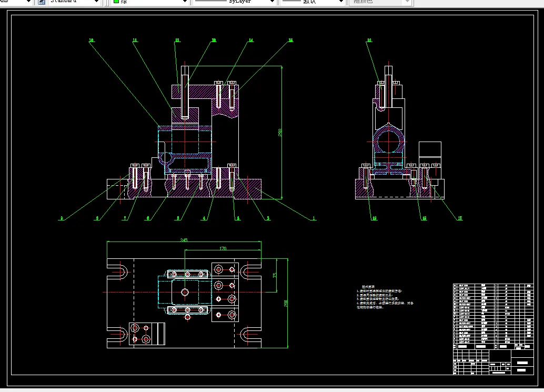Viewport: 544px width, 392px height.
Task: Select the 298 height dimension text
Action: [280, 132]
